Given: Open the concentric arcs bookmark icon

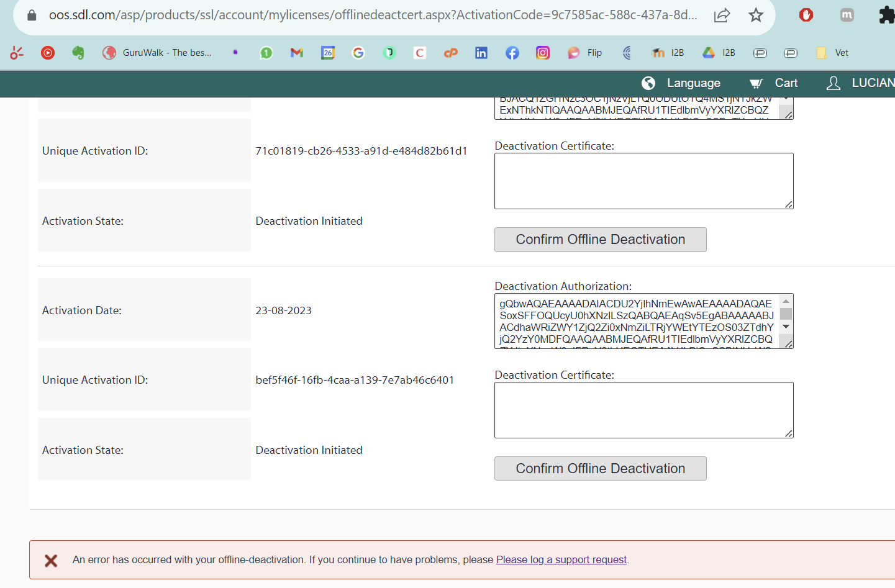Looking at the screenshot, I should [x=627, y=53].
